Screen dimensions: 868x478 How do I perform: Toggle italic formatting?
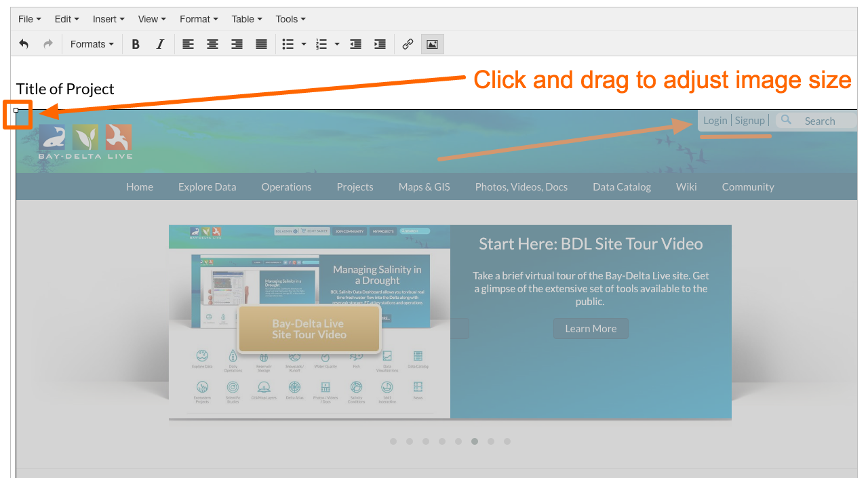[x=160, y=44]
